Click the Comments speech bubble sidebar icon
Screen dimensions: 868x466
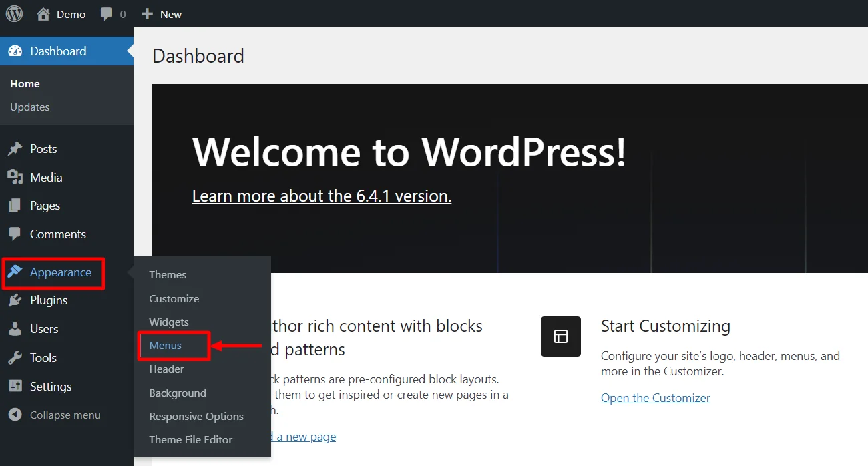(15, 234)
